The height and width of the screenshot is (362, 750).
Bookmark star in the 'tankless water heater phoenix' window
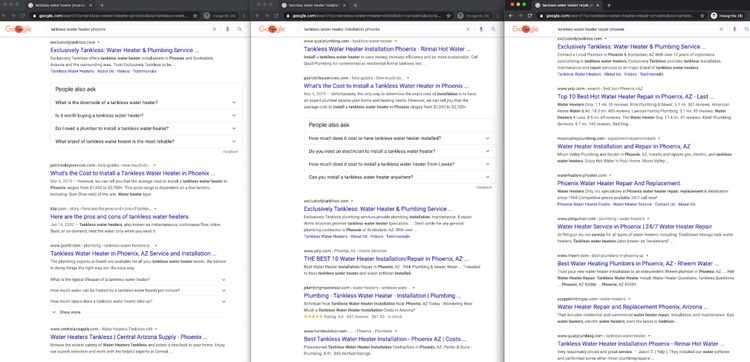click(x=195, y=16)
